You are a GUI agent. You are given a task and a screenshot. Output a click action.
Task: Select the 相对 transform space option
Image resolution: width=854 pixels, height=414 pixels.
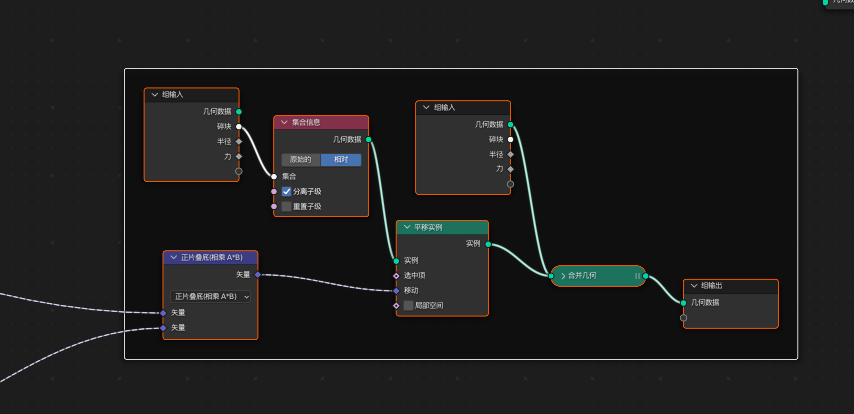(341, 160)
